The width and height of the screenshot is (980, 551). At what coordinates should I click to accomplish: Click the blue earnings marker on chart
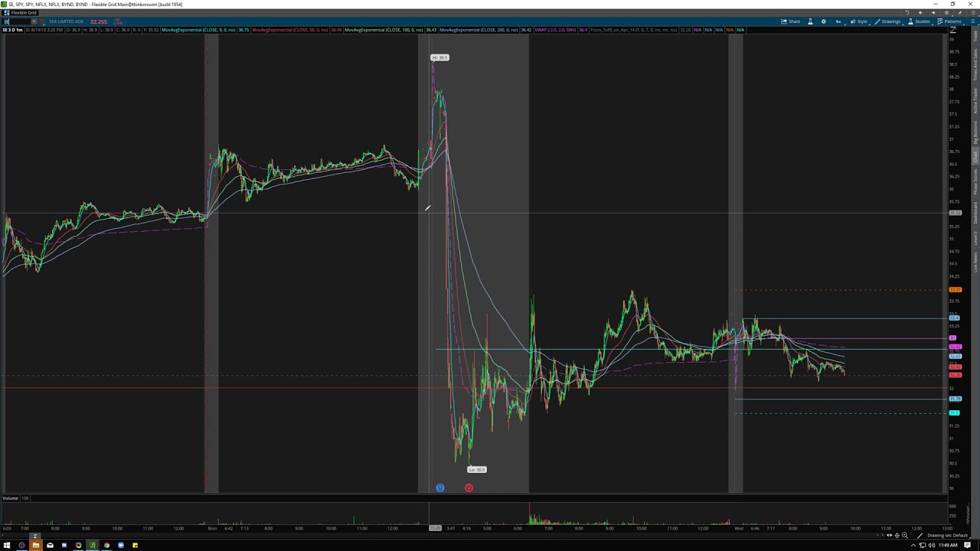pos(440,487)
